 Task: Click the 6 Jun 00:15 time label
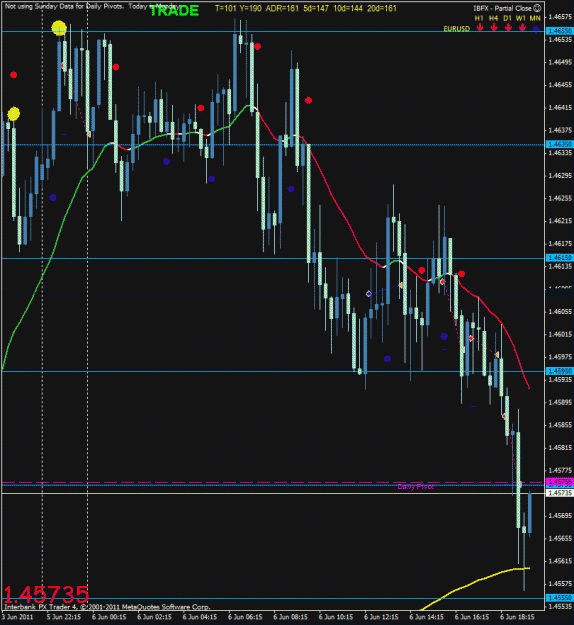click(x=109, y=617)
